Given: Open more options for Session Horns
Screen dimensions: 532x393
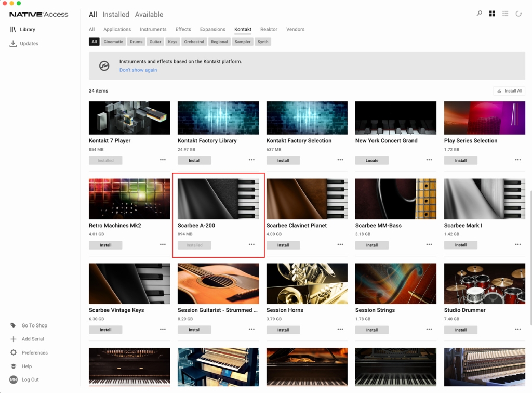Looking at the screenshot, I should (x=340, y=329).
